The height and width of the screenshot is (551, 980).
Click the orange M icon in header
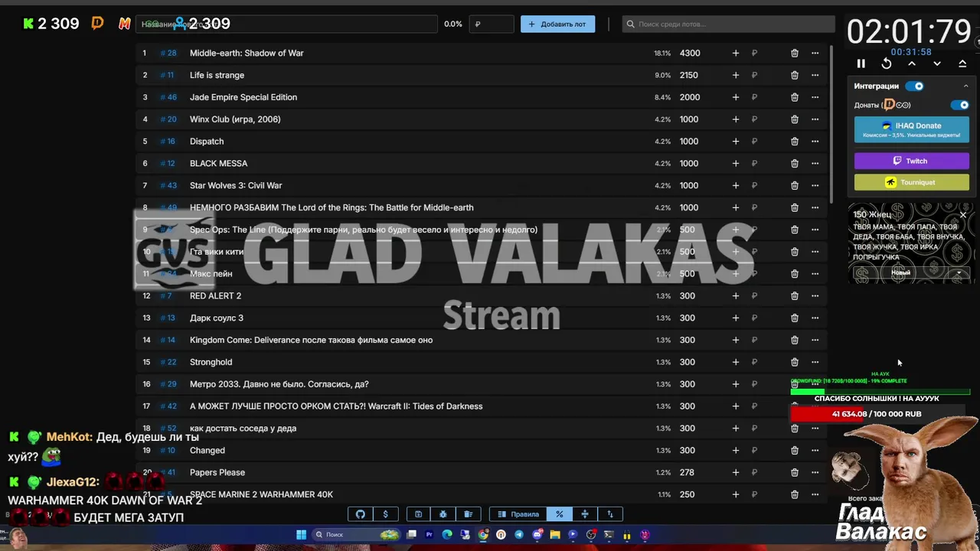(124, 24)
